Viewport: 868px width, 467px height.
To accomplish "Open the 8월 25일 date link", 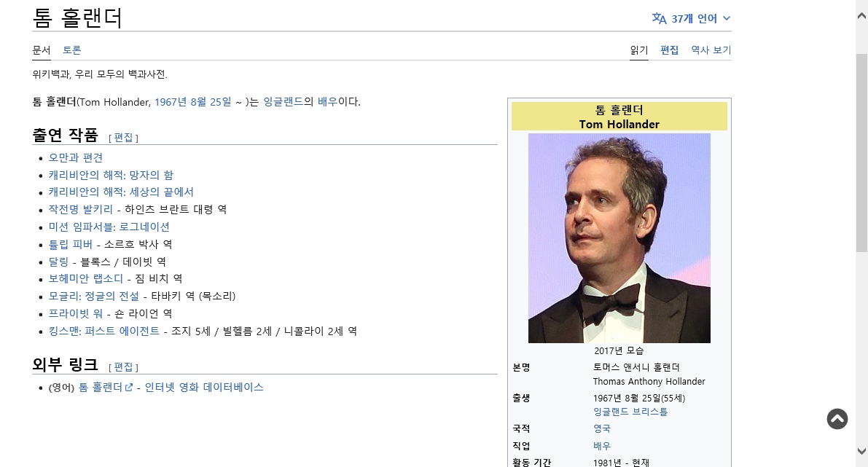I will tap(211, 102).
